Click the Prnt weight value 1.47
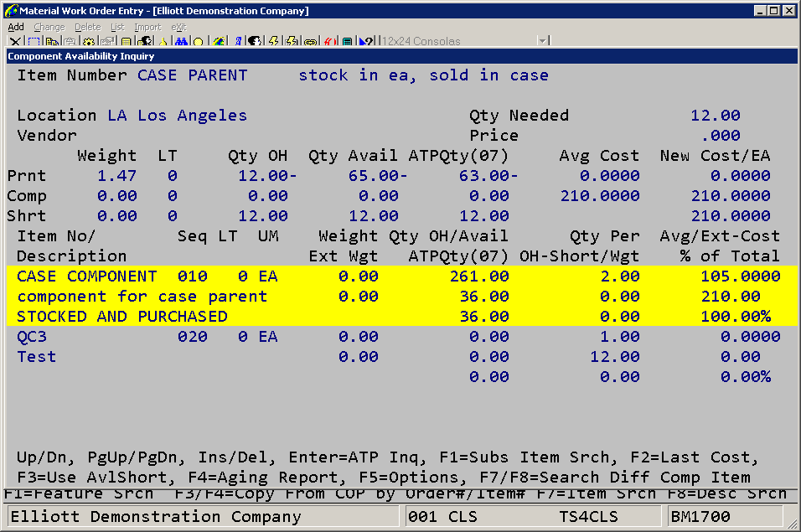The width and height of the screenshot is (801, 532). coord(117,176)
